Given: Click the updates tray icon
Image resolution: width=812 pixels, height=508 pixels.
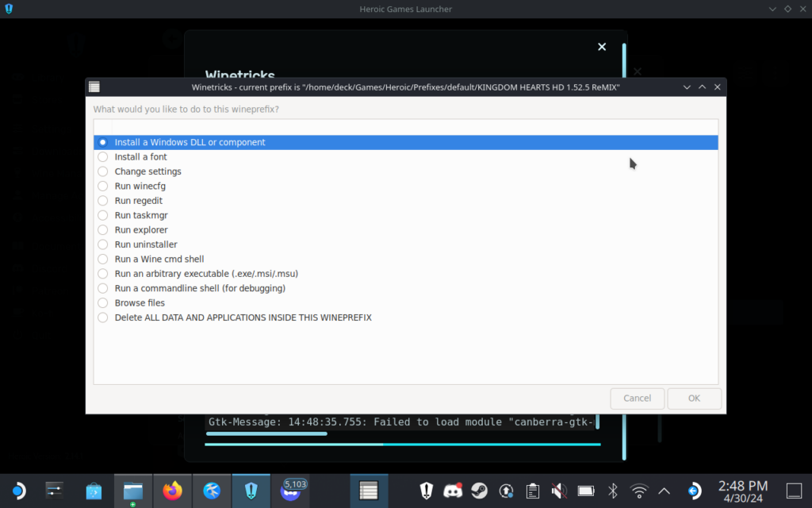Looking at the screenshot, I should (x=506, y=491).
